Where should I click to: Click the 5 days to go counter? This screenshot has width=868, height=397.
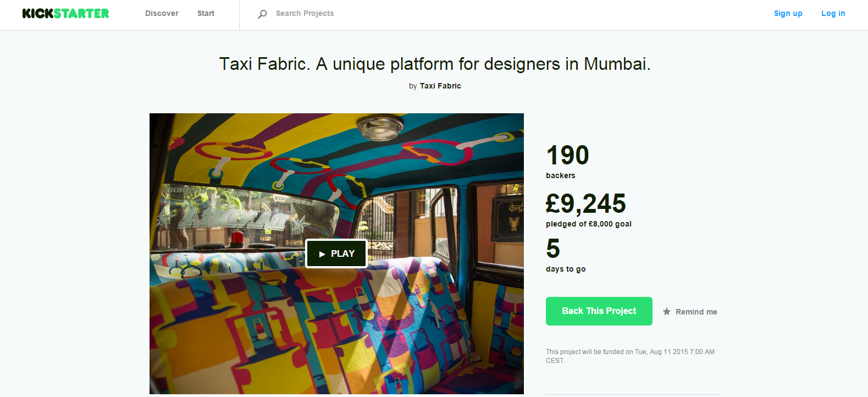tap(553, 249)
